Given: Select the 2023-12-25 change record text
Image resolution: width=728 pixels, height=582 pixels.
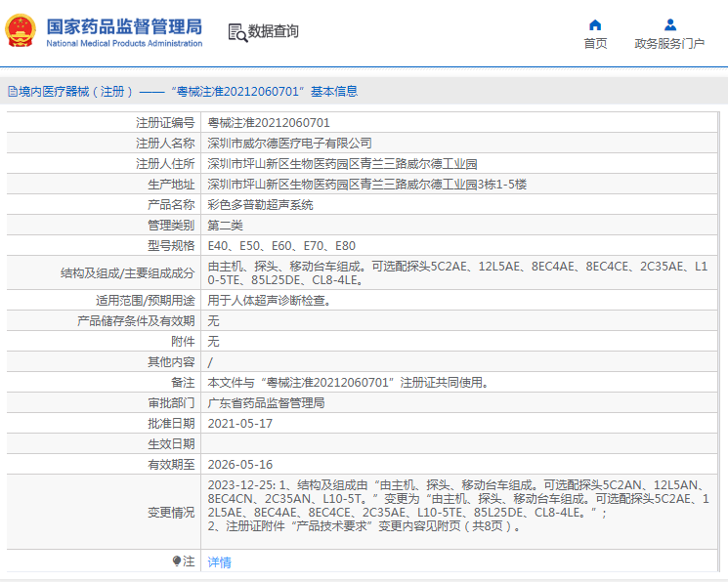Looking at the screenshot, I should tap(458, 506).
